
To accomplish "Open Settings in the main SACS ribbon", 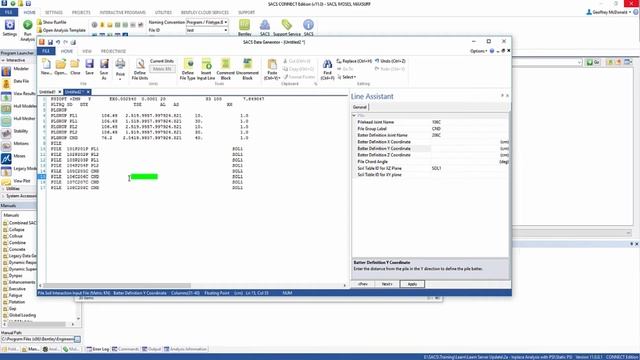I will 9,28.
